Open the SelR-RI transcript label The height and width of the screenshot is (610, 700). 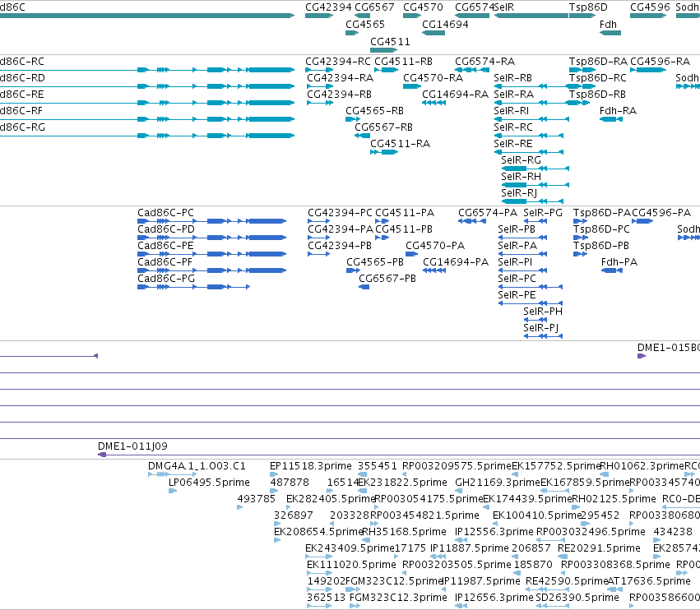(511, 111)
